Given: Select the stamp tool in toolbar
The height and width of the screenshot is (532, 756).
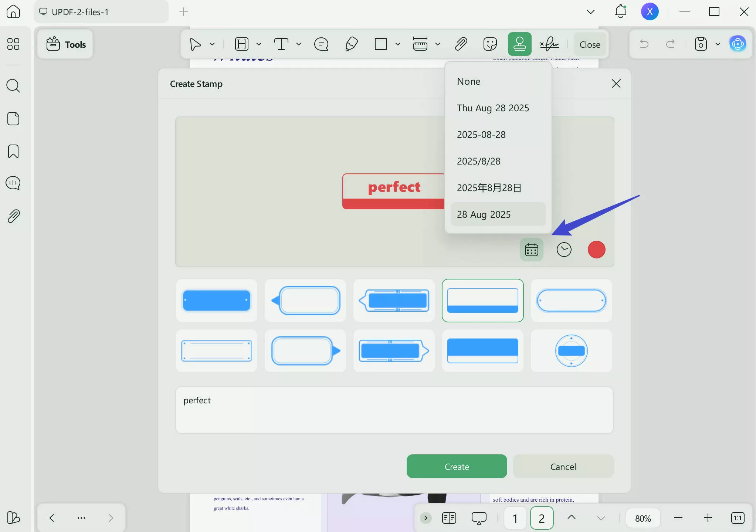Looking at the screenshot, I should coord(519,44).
